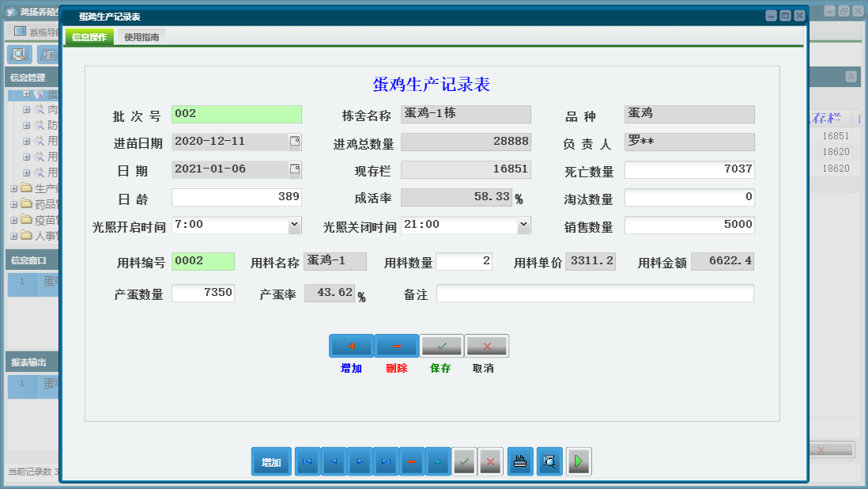This screenshot has width=868, height=489.
Task: Open calendar picker for 日期 field
Action: 295,169
